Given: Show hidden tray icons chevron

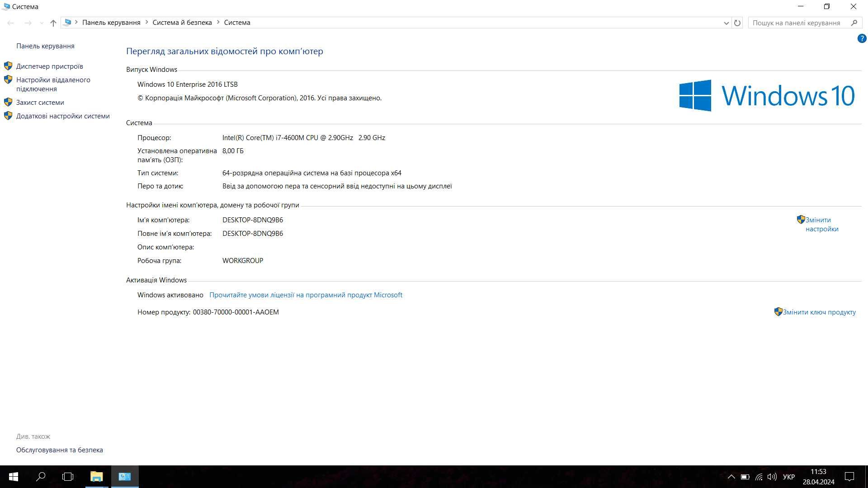Looking at the screenshot, I should [x=731, y=477].
